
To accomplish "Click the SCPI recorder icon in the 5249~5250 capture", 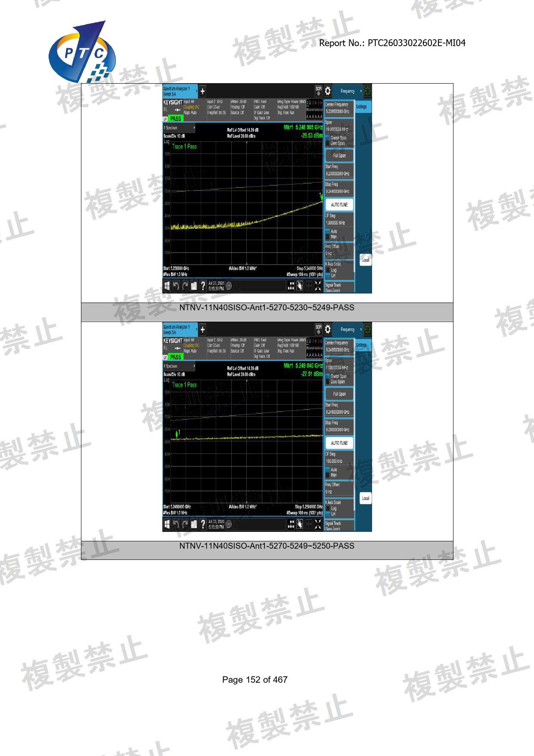I will (319, 329).
